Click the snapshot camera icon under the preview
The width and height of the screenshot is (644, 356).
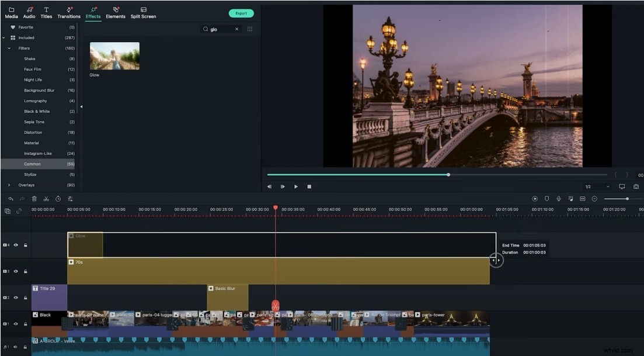636,186
